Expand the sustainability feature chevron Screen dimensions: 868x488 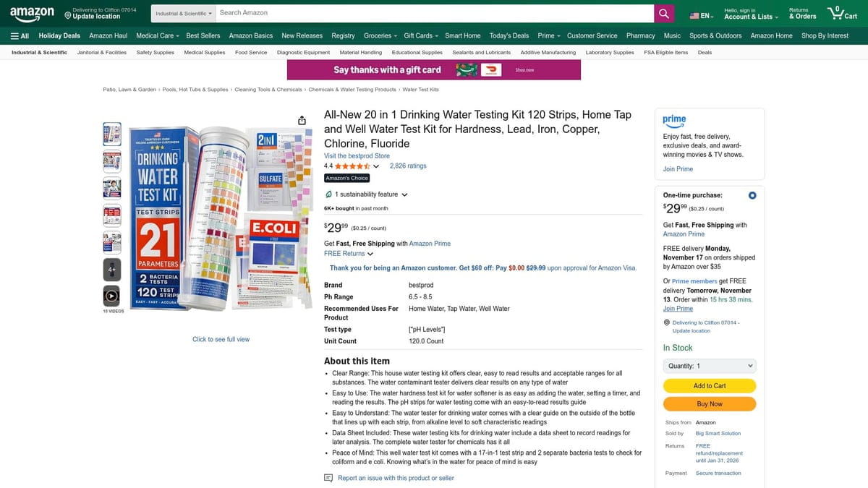404,194
